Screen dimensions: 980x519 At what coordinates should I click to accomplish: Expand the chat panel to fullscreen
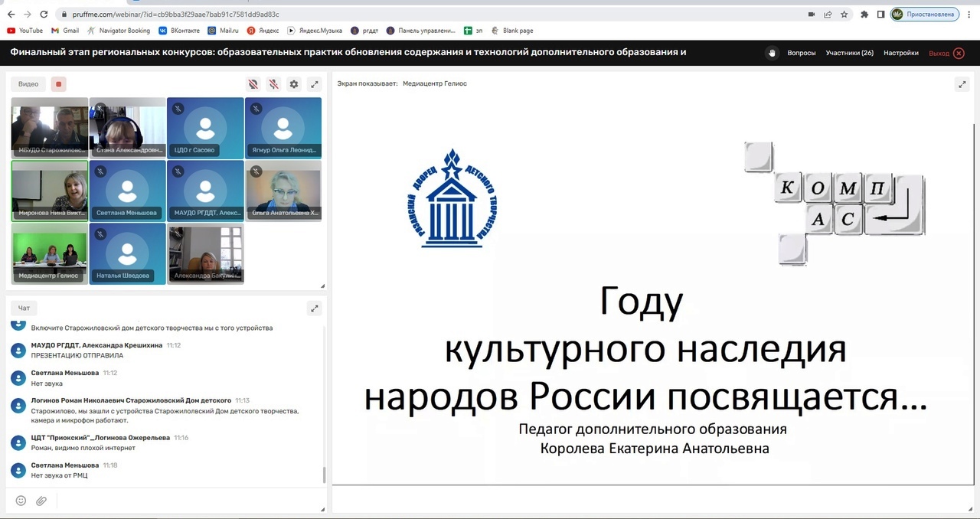314,308
